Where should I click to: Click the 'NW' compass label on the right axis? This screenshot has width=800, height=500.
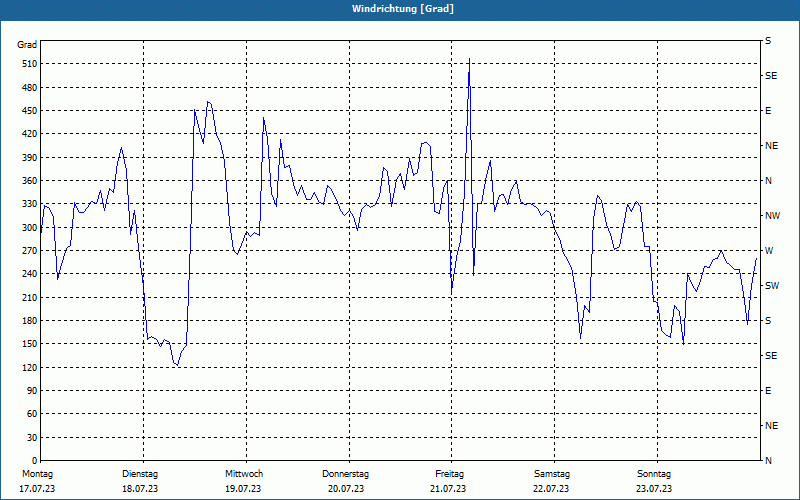tap(772, 216)
